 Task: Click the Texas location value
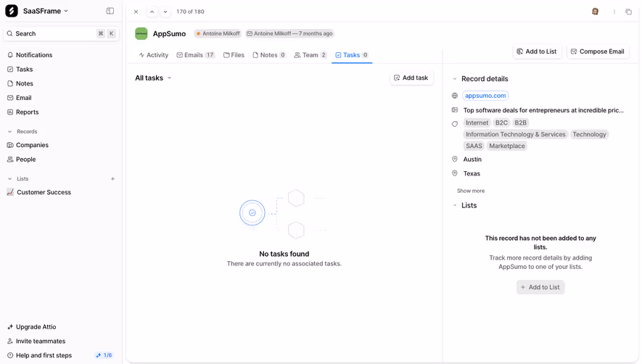click(x=472, y=173)
